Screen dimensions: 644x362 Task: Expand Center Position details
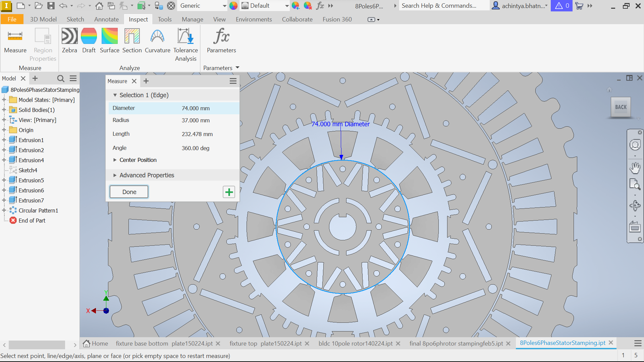(x=115, y=160)
